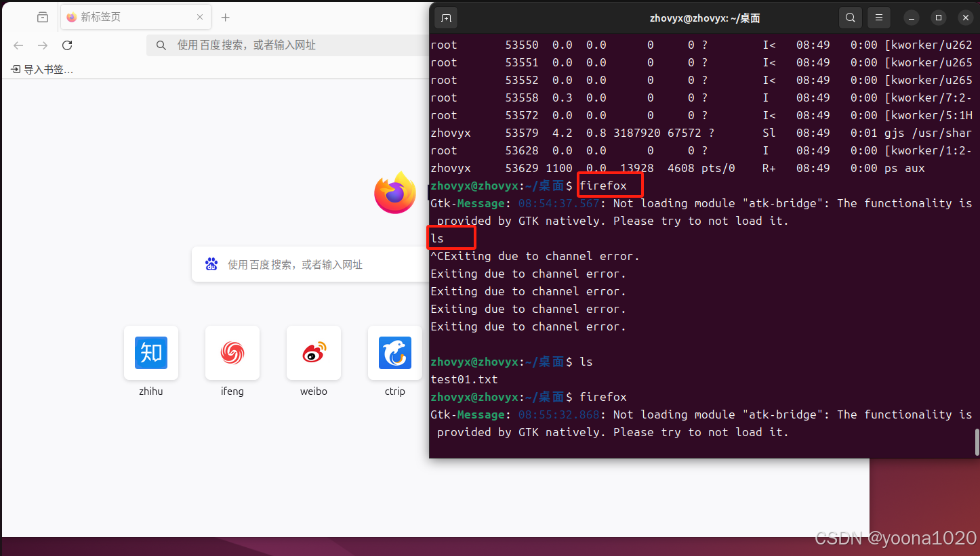
Task: Focus the Firefox address bar
Action: [288, 45]
